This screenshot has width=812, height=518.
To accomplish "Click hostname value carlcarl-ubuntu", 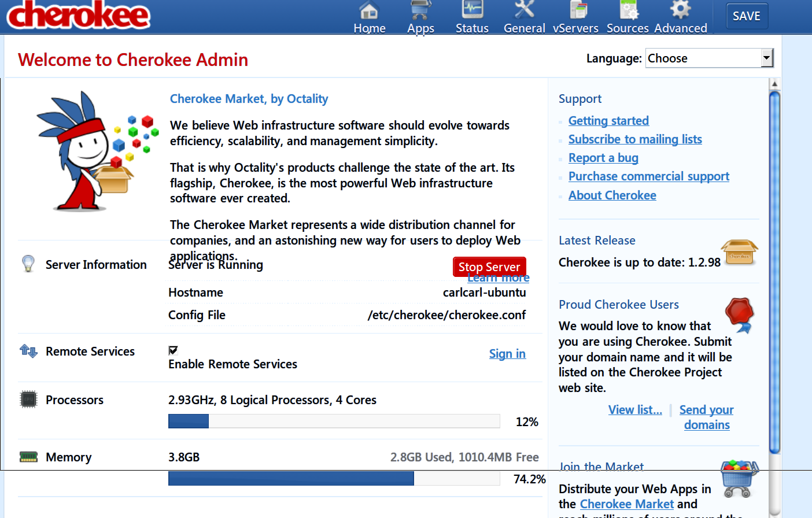I will click(x=485, y=293).
